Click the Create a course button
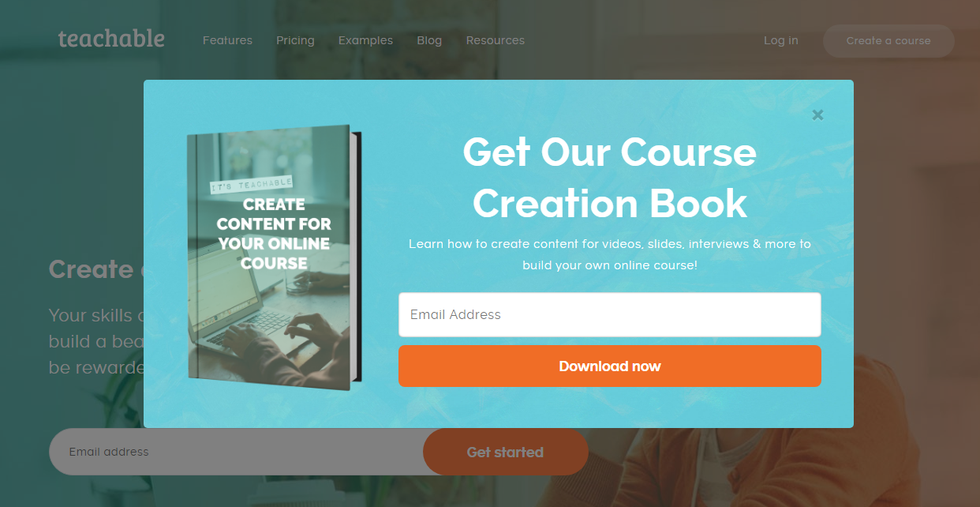This screenshot has width=980, height=507. 888,41
